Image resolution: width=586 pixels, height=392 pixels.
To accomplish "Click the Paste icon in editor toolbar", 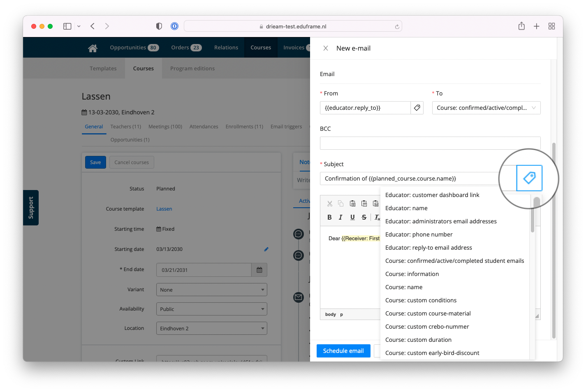I will point(352,203).
